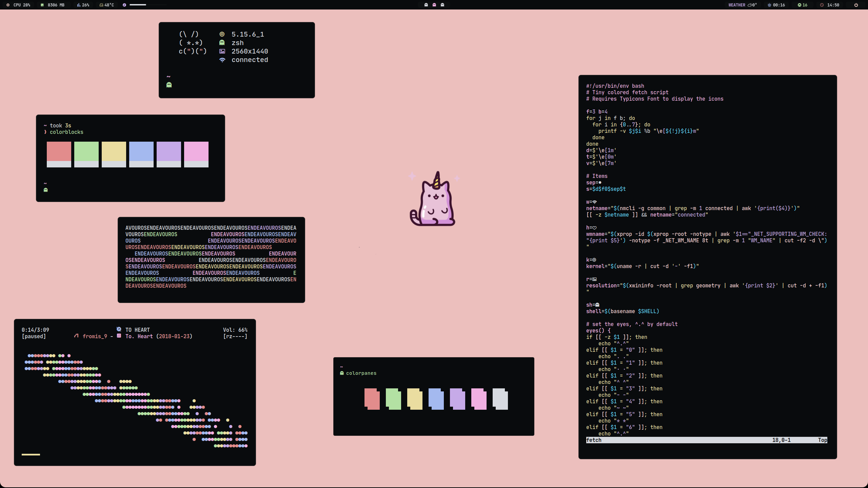
Task: Click the ghost prompt in colorblocks terminal
Action: coord(46,190)
